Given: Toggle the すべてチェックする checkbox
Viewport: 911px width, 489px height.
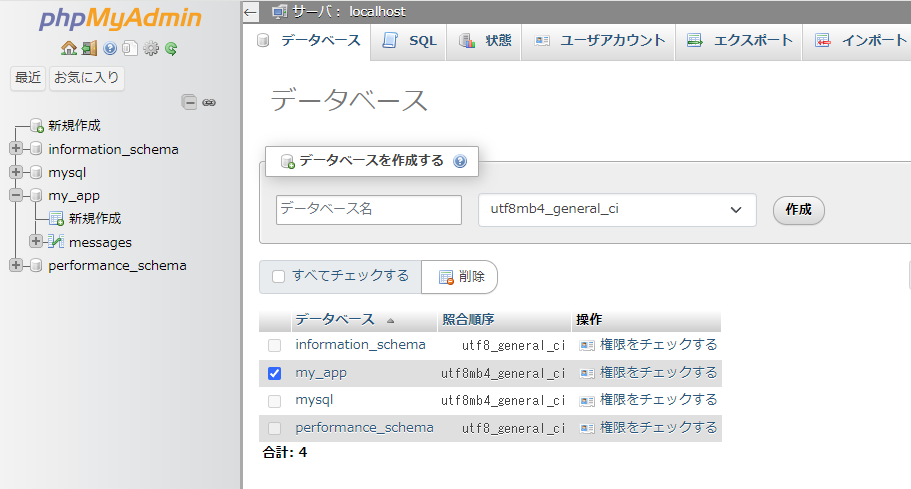Looking at the screenshot, I should click(x=279, y=276).
